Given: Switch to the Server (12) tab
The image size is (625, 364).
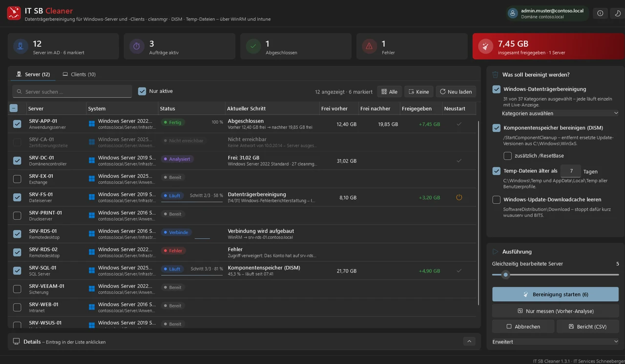Looking at the screenshot, I should 33,74.
